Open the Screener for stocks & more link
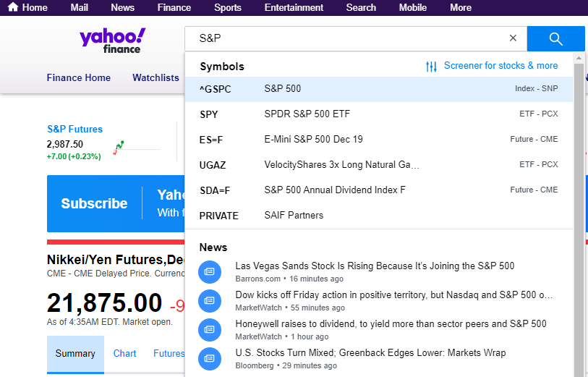Screen dimensions: 588x377 tap(500, 66)
